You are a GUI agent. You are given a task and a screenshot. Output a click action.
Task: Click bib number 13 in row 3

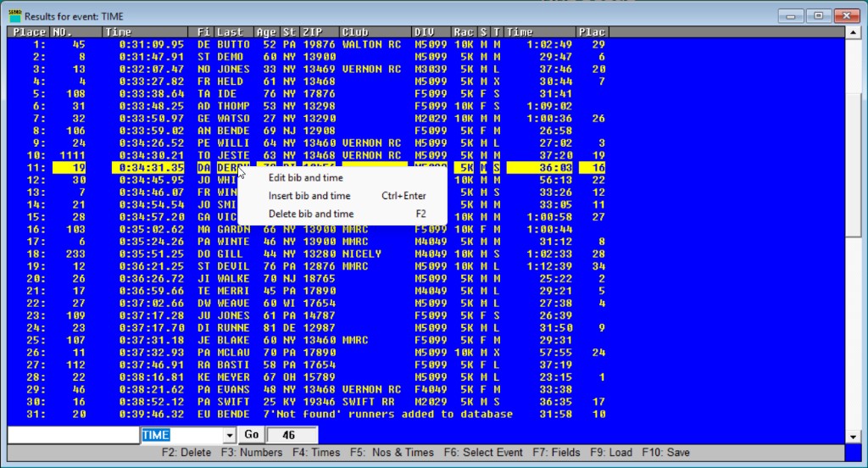[79, 70]
